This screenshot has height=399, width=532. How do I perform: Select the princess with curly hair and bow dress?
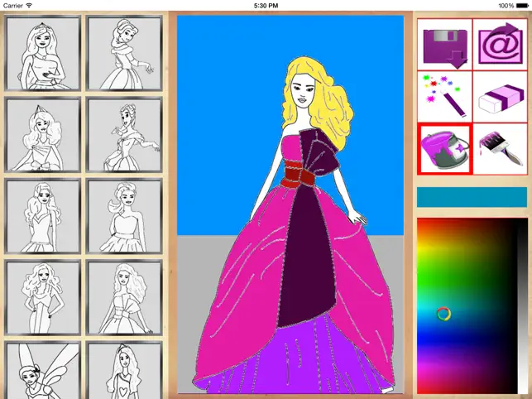tap(43, 135)
